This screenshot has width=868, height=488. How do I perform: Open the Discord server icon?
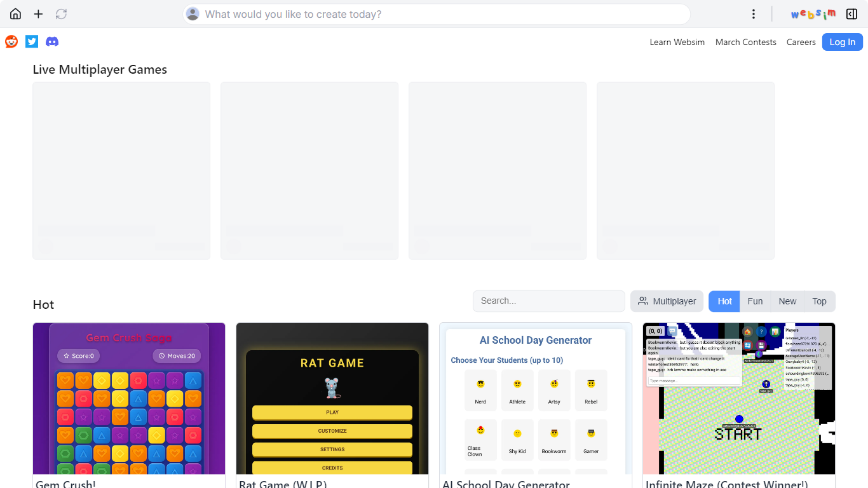coord(52,41)
